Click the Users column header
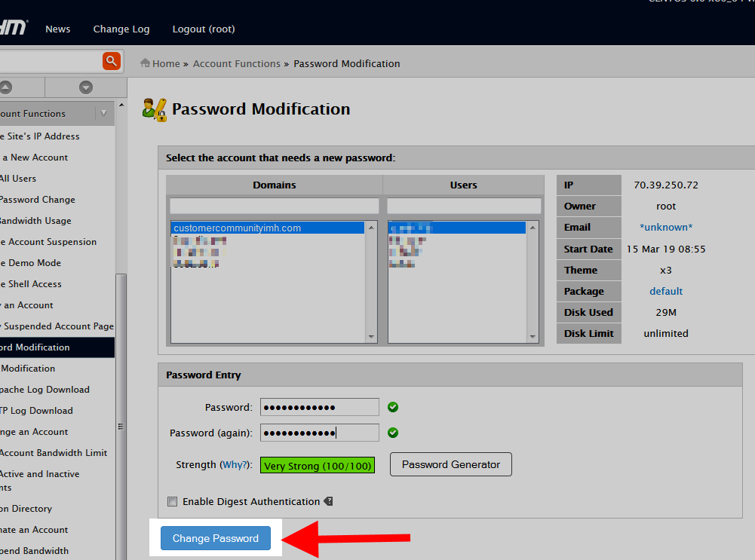Viewport: 755px width, 560px height. 463,185
